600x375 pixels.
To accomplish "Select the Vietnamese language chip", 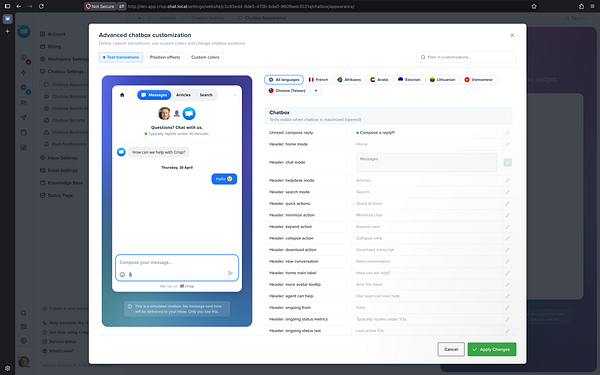I will click(478, 80).
